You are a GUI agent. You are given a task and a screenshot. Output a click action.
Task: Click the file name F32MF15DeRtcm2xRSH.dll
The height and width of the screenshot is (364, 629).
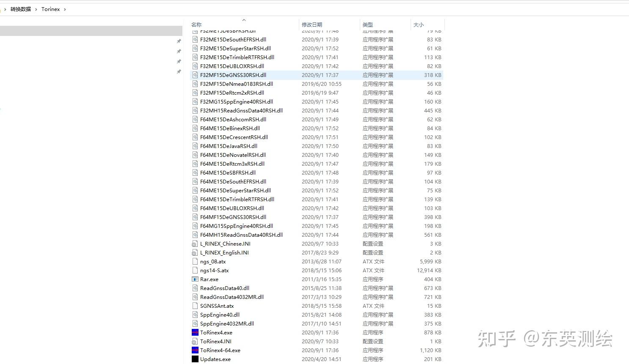pyautogui.click(x=232, y=93)
